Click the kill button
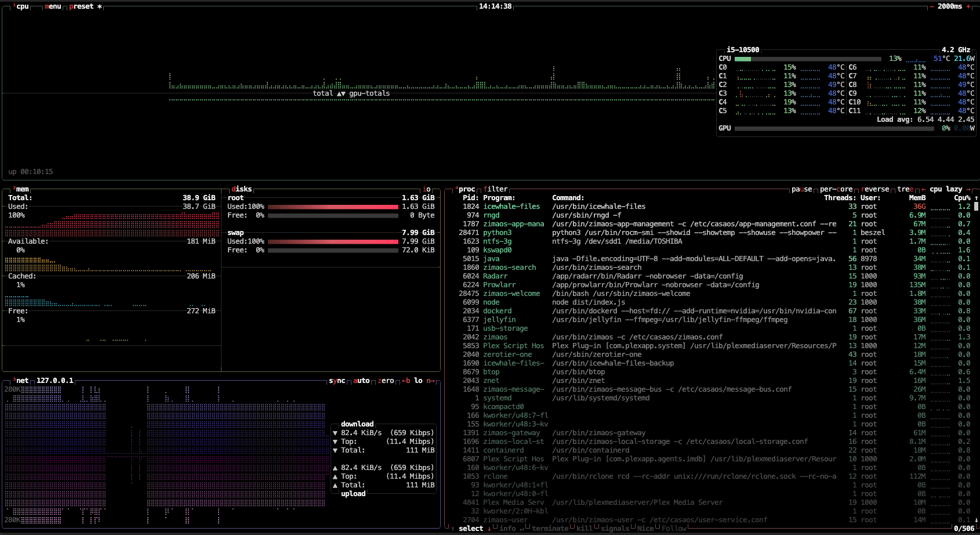 tap(585, 529)
